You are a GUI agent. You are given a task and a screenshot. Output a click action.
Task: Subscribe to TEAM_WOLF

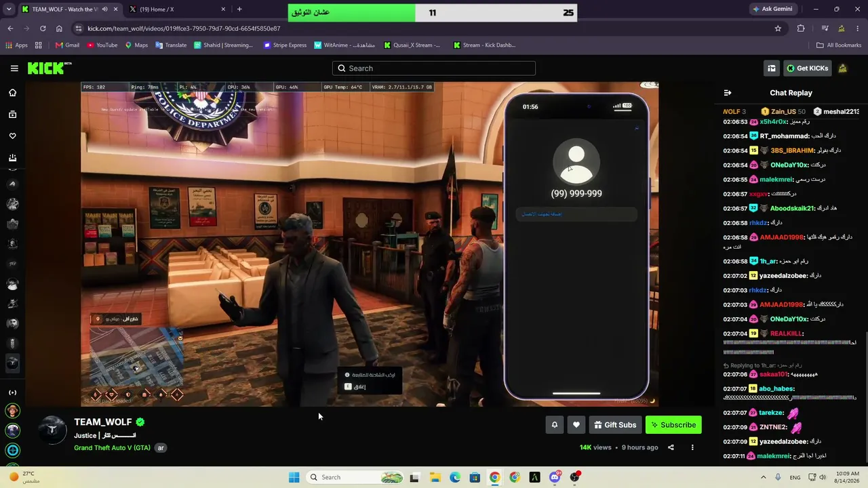point(673,425)
